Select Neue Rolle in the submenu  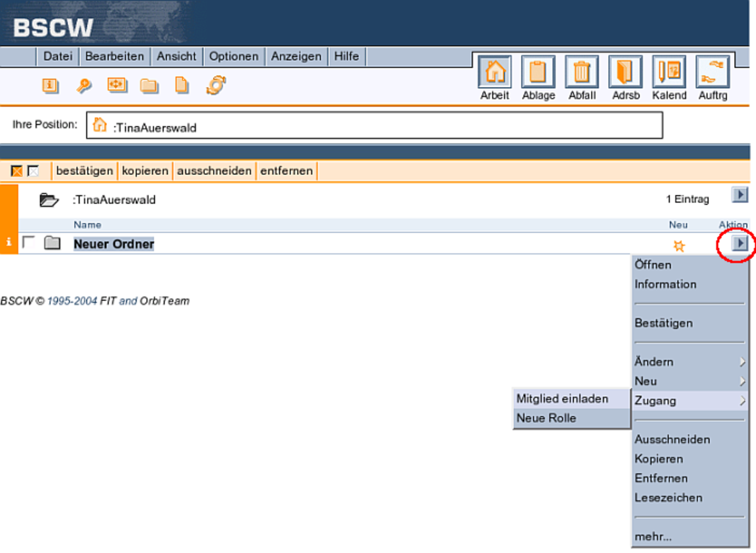[572, 418]
